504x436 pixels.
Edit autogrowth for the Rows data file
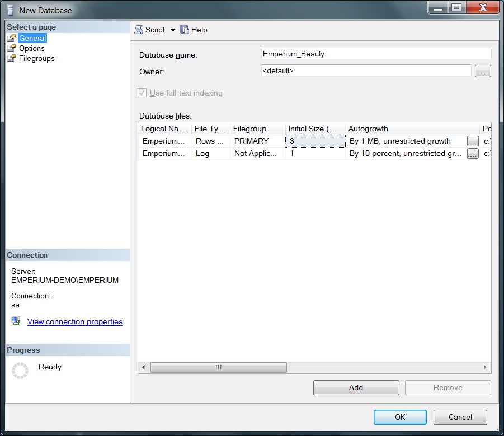pyautogui.click(x=473, y=141)
